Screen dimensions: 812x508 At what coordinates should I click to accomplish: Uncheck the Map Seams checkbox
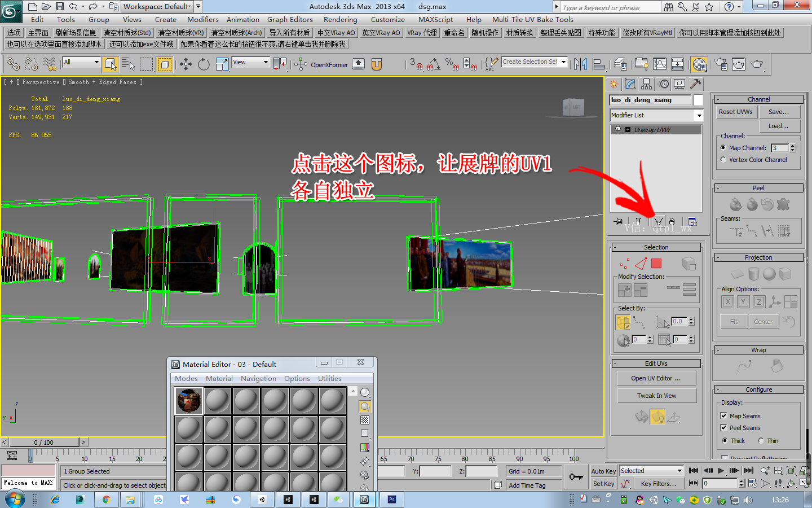[x=723, y=416]
